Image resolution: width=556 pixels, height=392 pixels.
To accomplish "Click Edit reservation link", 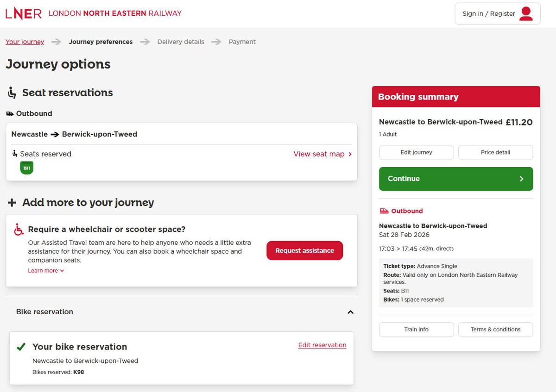I will [322, 345].
